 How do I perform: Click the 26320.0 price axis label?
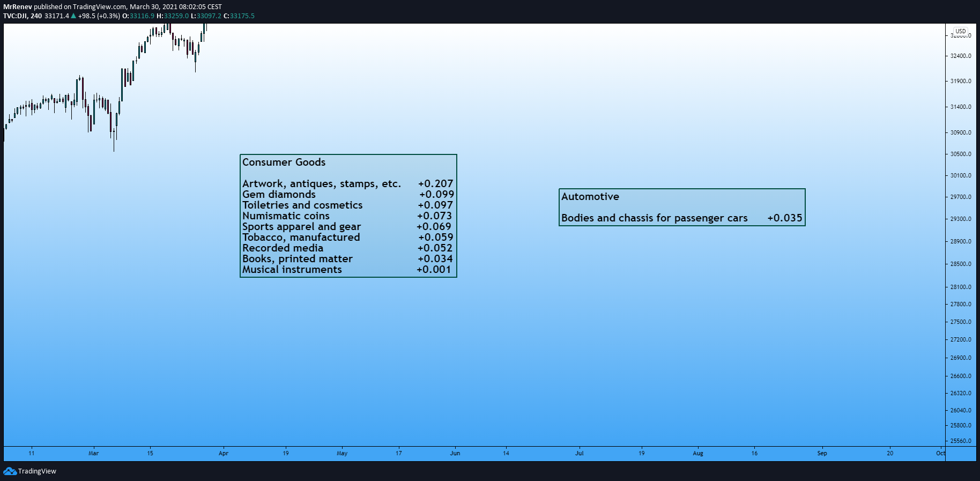(961, 393)
